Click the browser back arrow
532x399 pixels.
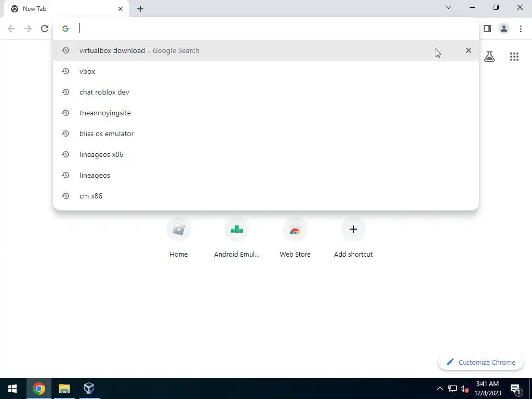click(11, 29)
